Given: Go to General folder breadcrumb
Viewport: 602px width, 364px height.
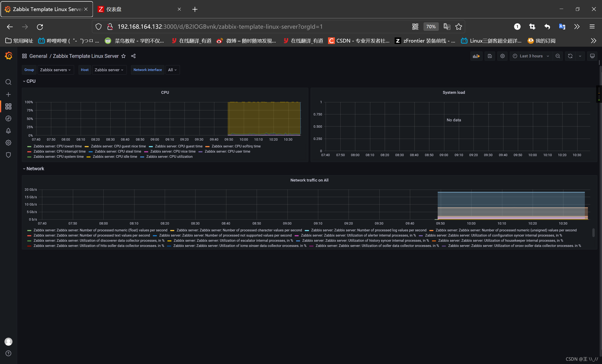Looking at the screenshot, I should 38,56.
